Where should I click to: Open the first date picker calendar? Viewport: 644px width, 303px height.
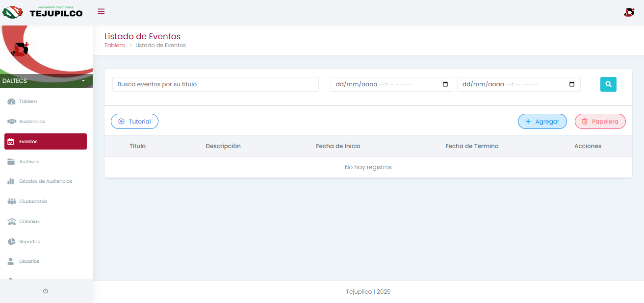coord(445,84)
